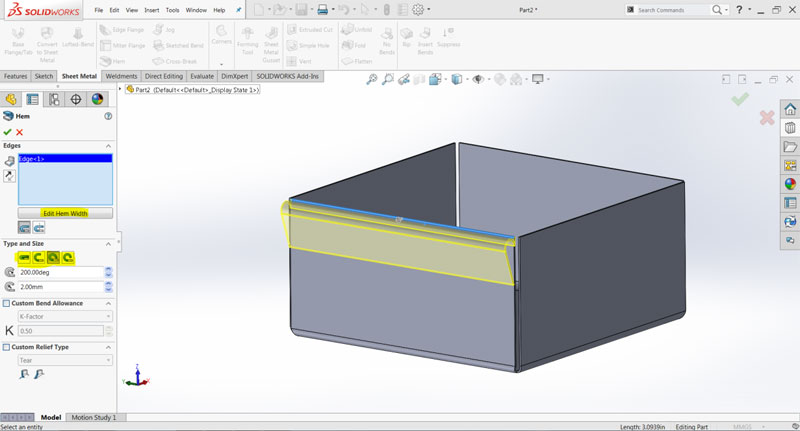Open File Explorer folder icon in task pane
This screenshot has width=800, height=431.
click(790, 147)
